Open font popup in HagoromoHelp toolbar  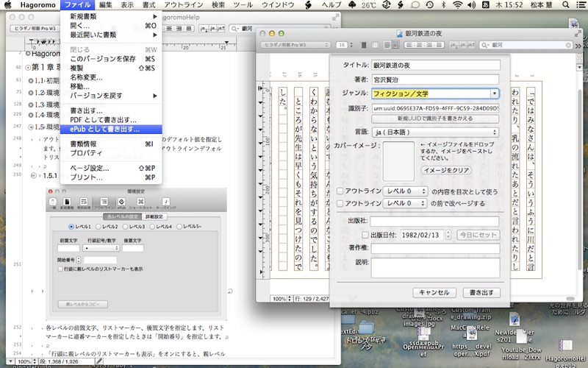click(35, 28)
